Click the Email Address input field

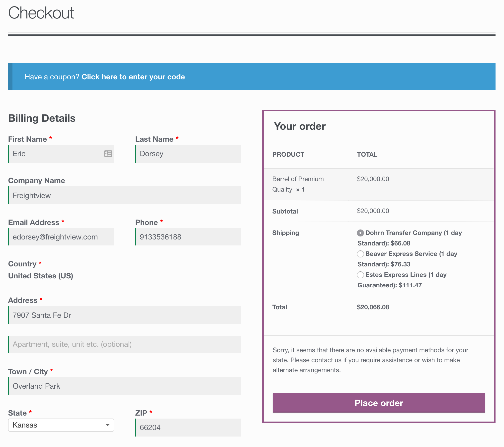61,237
